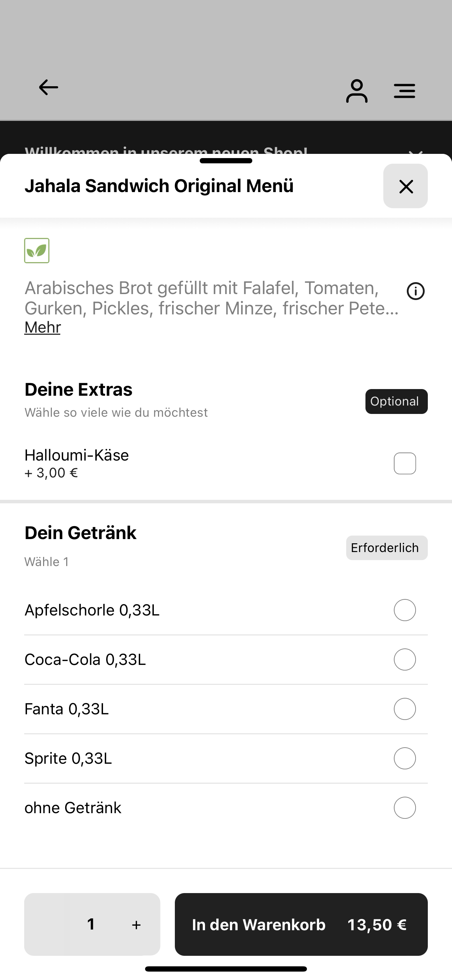Open the user account profile icon
Viewport: 452px width, 980px height.
pos(356,91)
